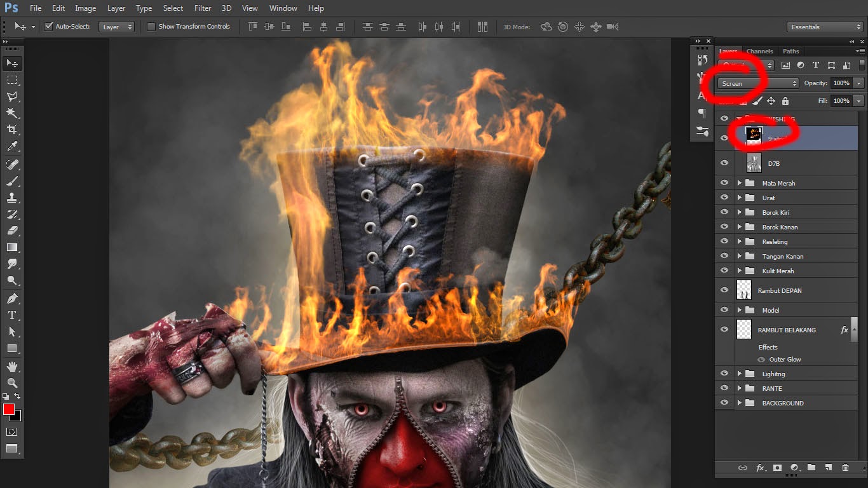Enable Show Transform Controls checkbox

[151, 27]
